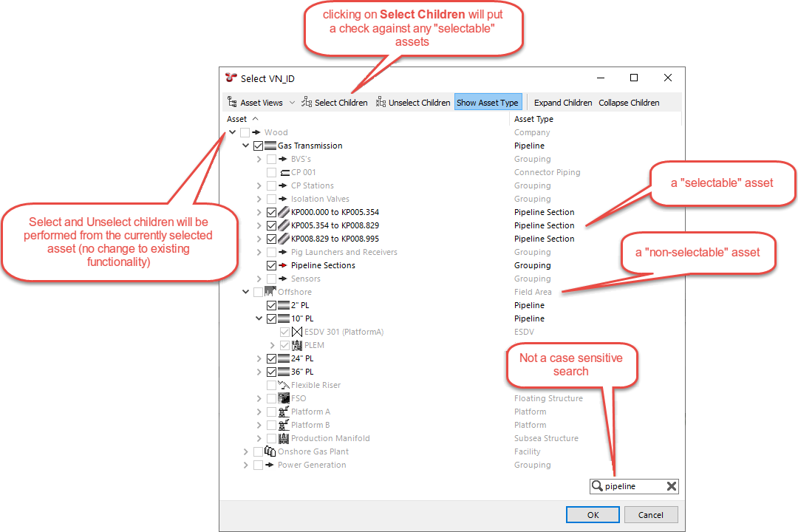The image size is (798, 532).
Task: Click the Onshore Gas Plant facility icon
Action: (270, 451)
